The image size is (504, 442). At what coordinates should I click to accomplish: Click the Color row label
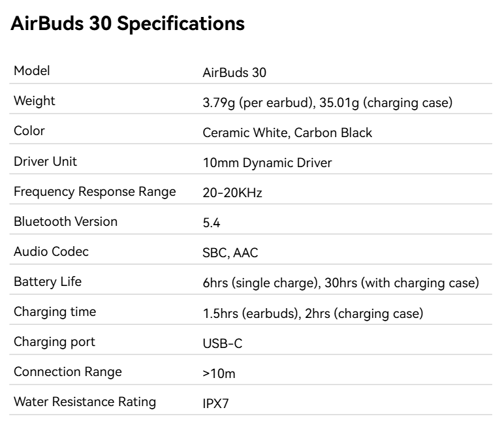[x=29, y=131]
